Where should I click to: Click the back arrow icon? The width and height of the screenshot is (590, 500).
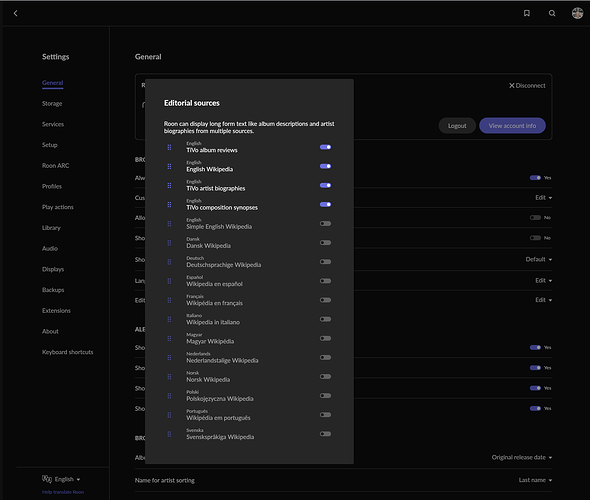[x=15, y=13]
